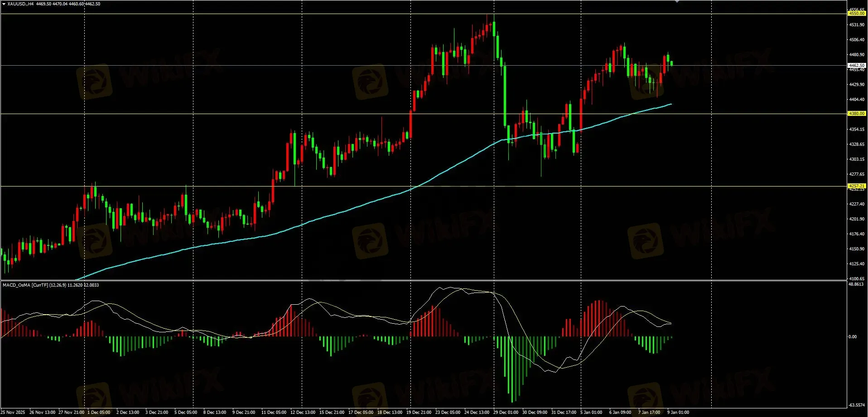Click the 4429.90 price axis label

857,85
